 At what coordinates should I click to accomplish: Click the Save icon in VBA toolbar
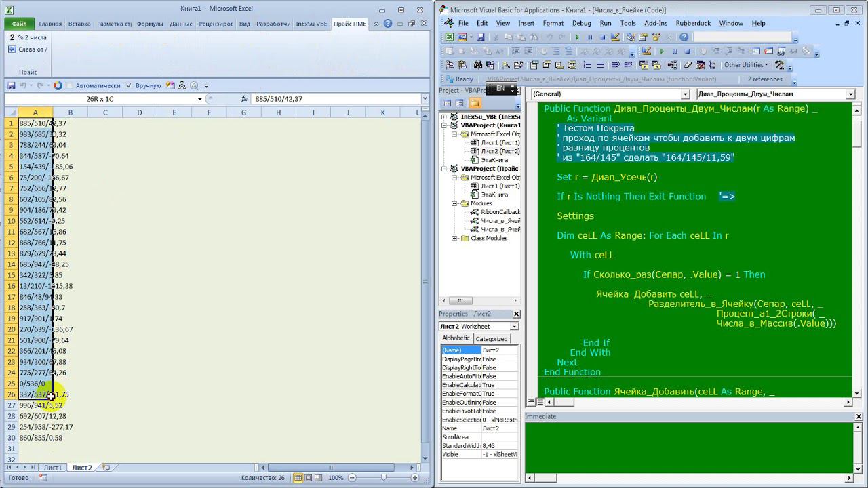pyautogui.click(x=481, y=37)
